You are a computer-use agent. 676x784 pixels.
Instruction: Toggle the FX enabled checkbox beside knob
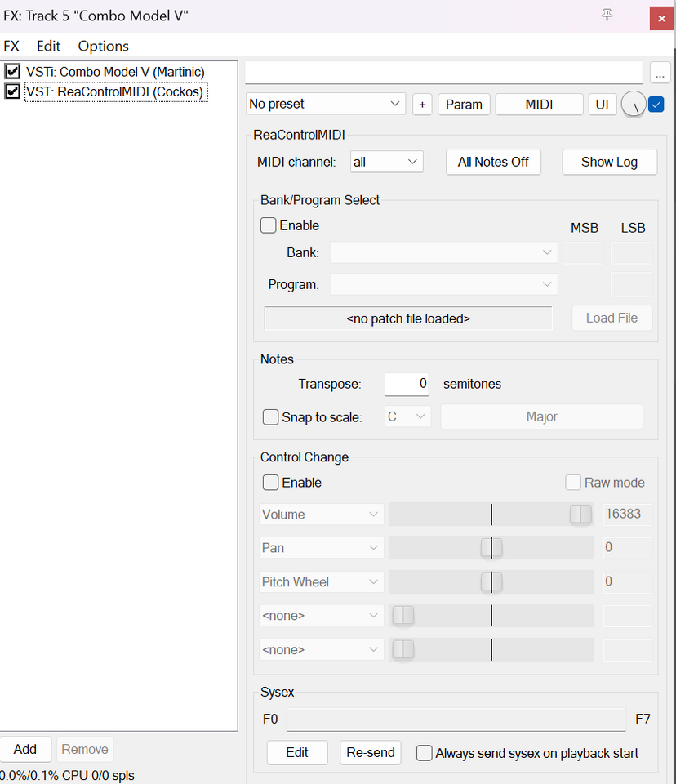coord(656,105)
